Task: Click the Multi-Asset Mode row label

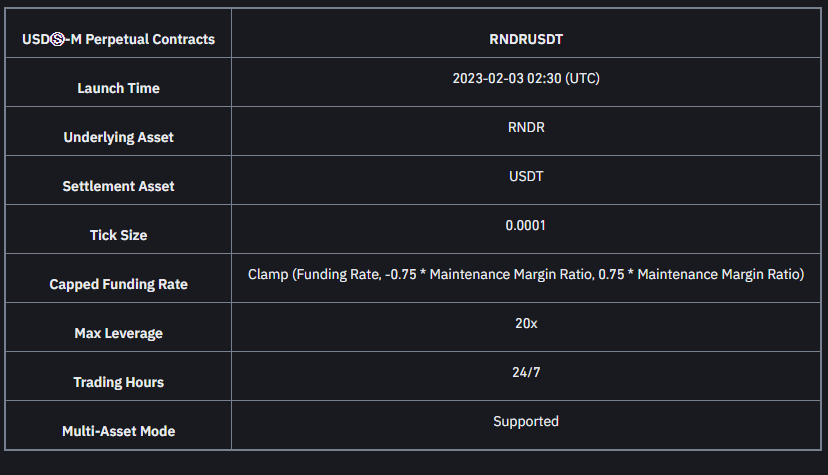Action: 118,431
